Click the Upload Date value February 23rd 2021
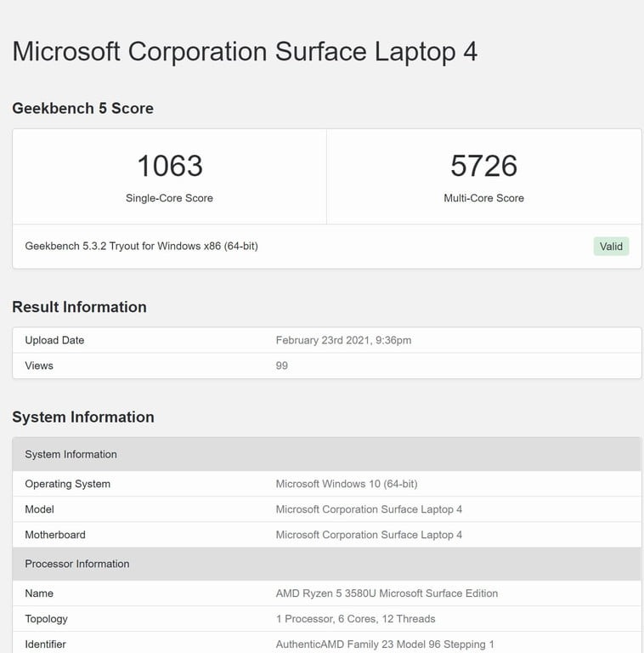This screenshot has width=644, height=653. (343, 340)
